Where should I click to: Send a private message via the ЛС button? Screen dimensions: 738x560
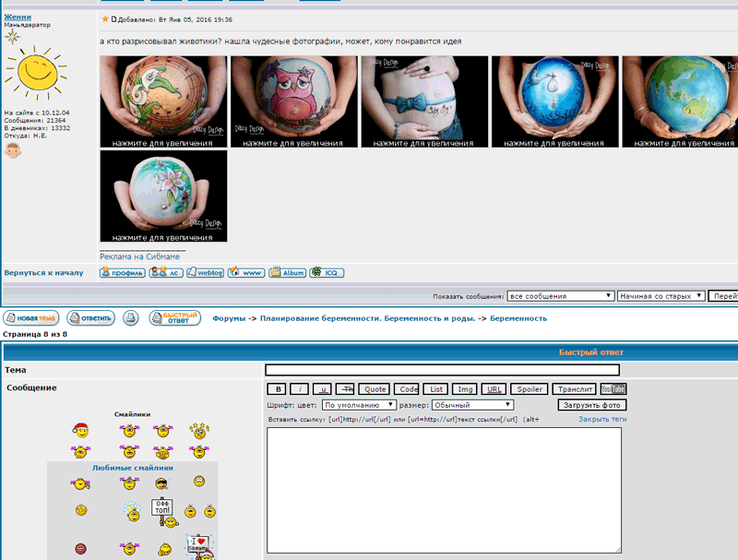coord(166,272)
